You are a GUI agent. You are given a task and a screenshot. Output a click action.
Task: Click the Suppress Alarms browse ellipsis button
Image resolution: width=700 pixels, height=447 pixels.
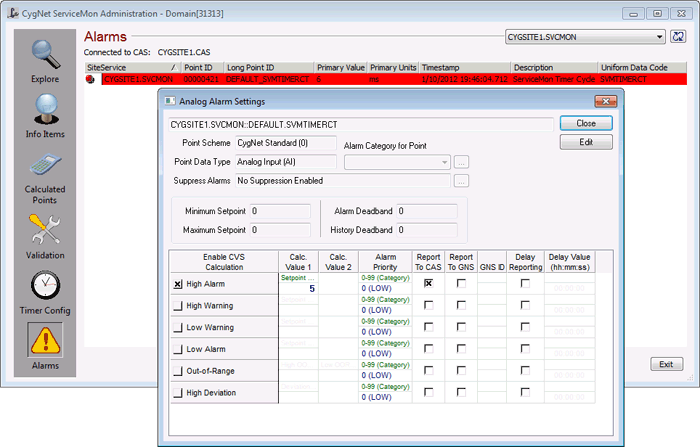[462, 181]
